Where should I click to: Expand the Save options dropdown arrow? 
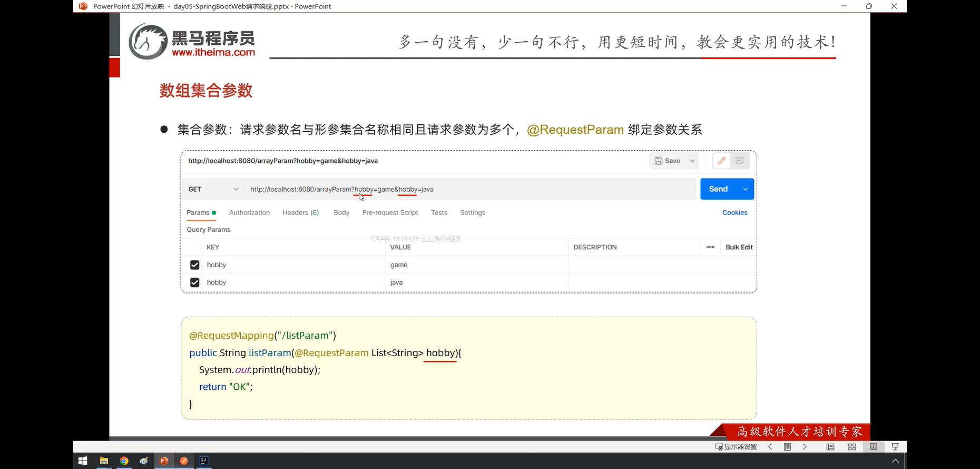(x=692, y=161)
